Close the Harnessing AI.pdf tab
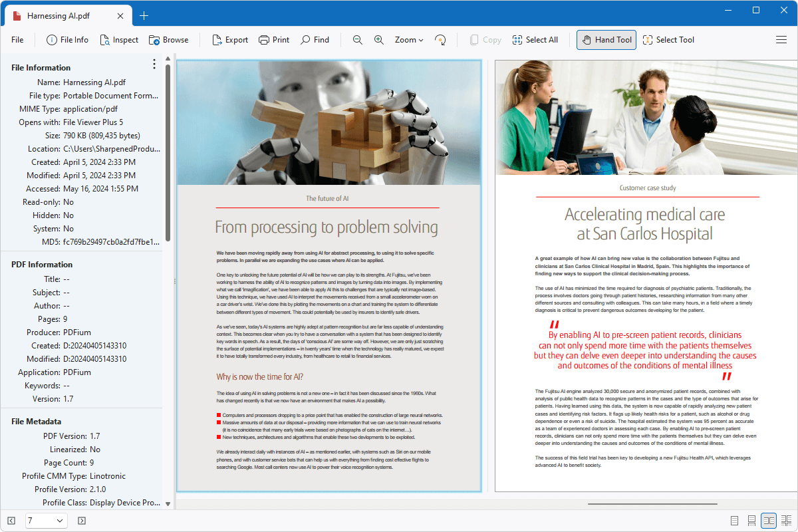The height and width of the screenshot is (532, 798). click(122, 15)
